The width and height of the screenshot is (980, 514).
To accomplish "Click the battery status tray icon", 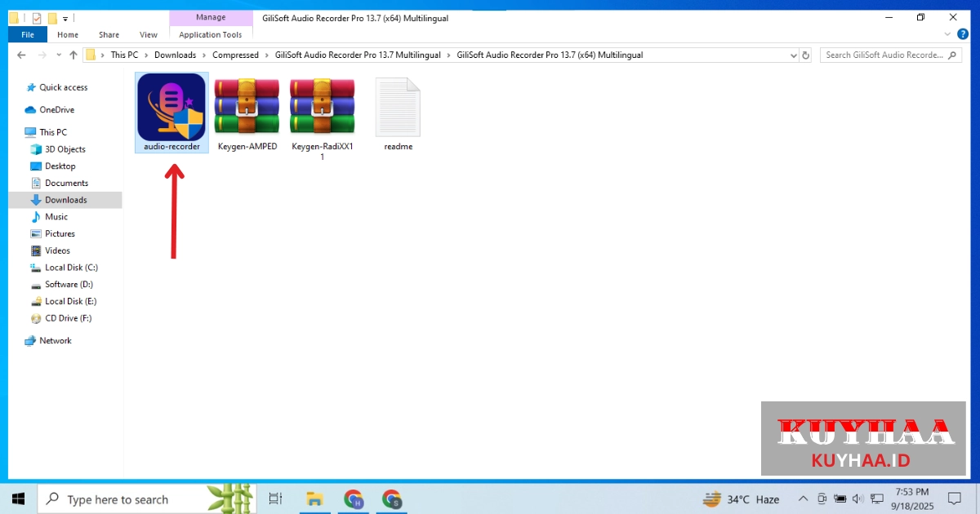I will tap(840, 498).
